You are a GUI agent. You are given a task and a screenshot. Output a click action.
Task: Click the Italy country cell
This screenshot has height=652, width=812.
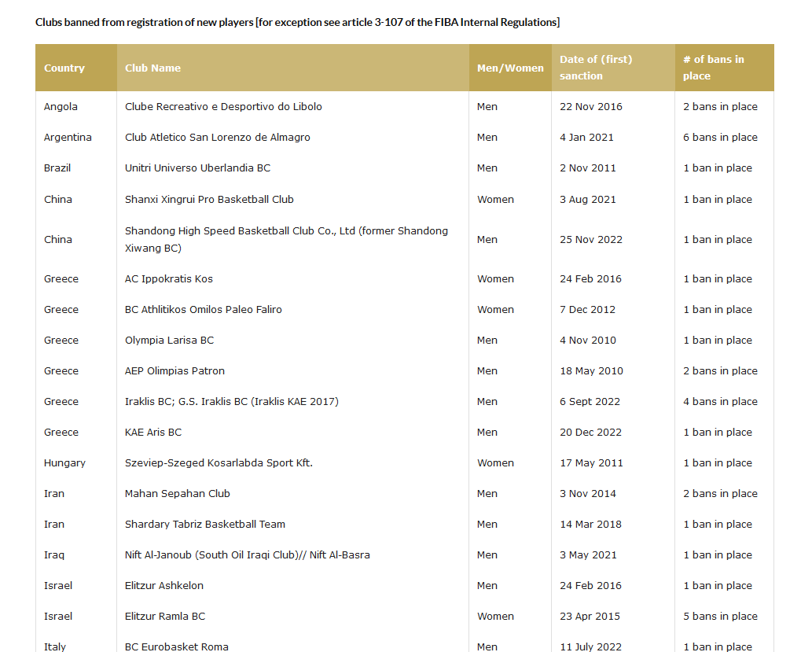point(54,646)
